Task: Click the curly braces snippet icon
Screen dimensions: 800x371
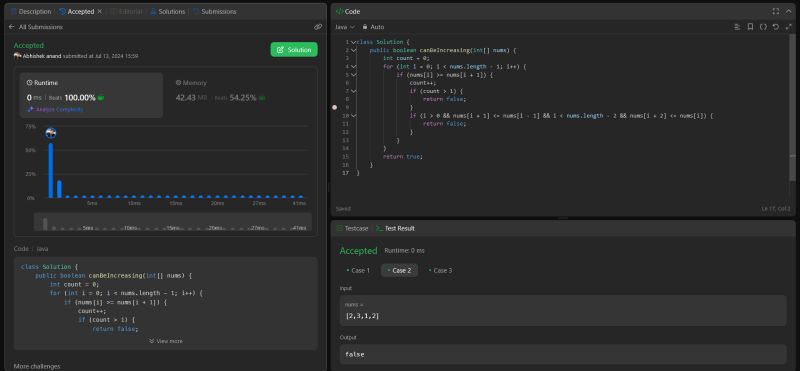Action: [763, 27]
